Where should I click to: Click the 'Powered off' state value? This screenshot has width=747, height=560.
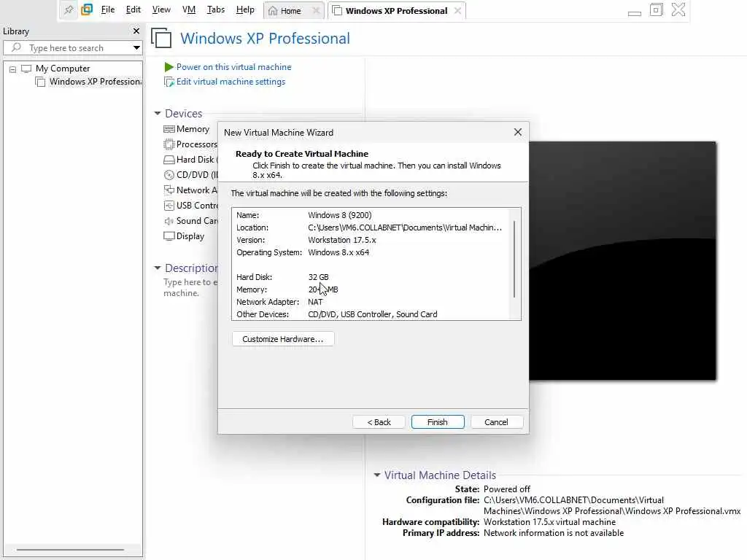[506, 489]
